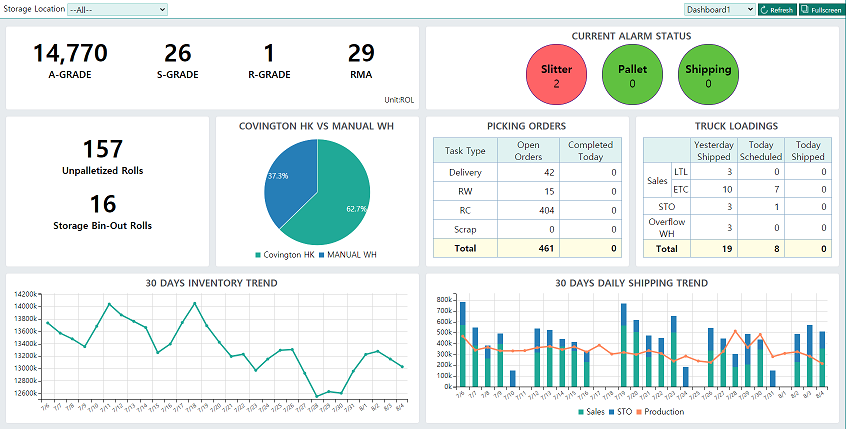Click the green Shipping alarm circle
The height and width of the screenshot is (429, 847).
pyautogui.click(x=708, y=76)
